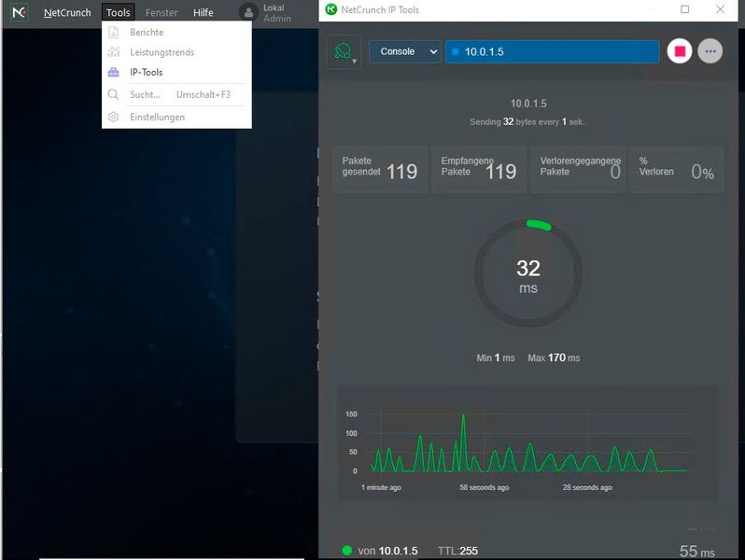Open the Fenster menu
745x560 pixels.
click(162, 13)
